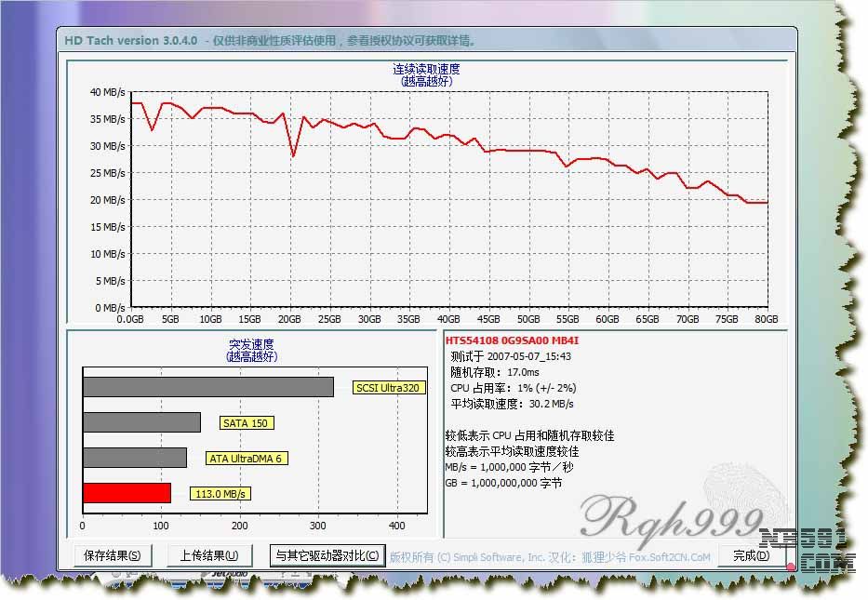Select the red burst speed bar
868x600 pixels.
127,493
